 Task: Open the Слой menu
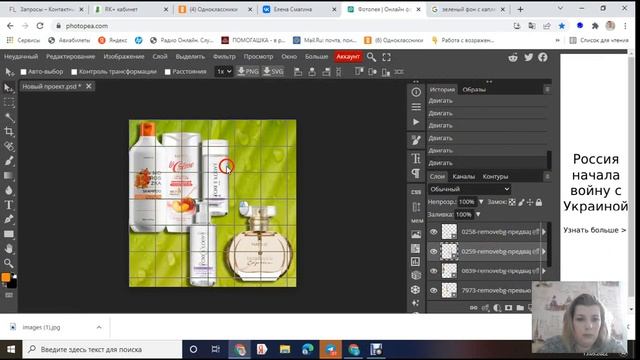pos(160,57)
